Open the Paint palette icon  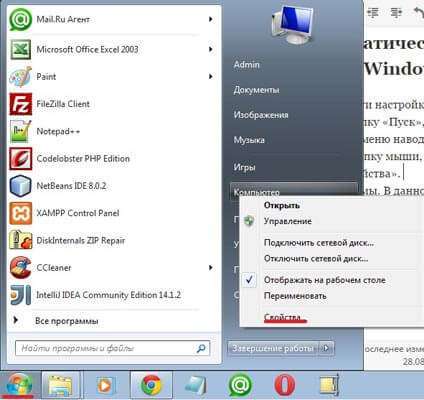(20, 77)
